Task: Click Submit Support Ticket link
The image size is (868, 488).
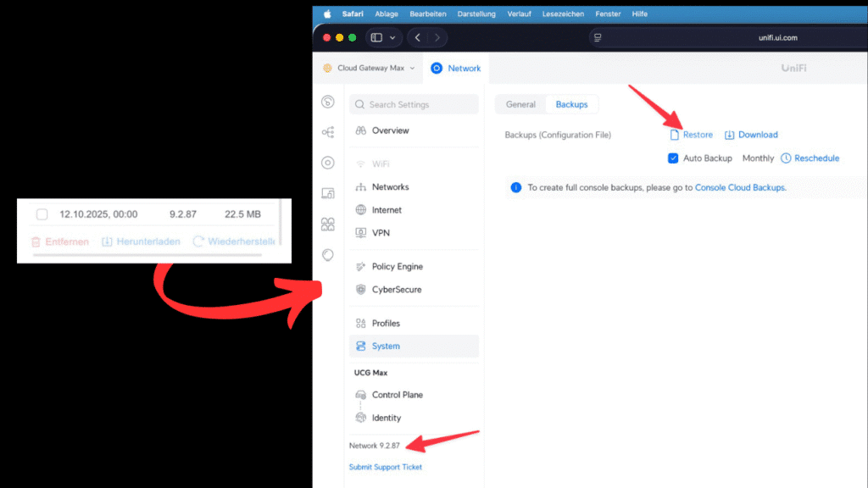Action: pyautogui.click(x=386, y=467)
